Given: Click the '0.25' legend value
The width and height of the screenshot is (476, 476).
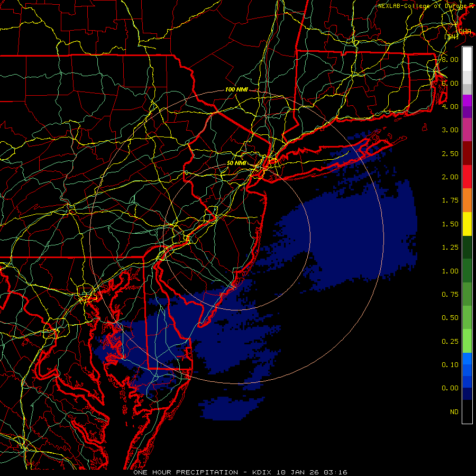Looking at the screenshot, I should [450, 342].
